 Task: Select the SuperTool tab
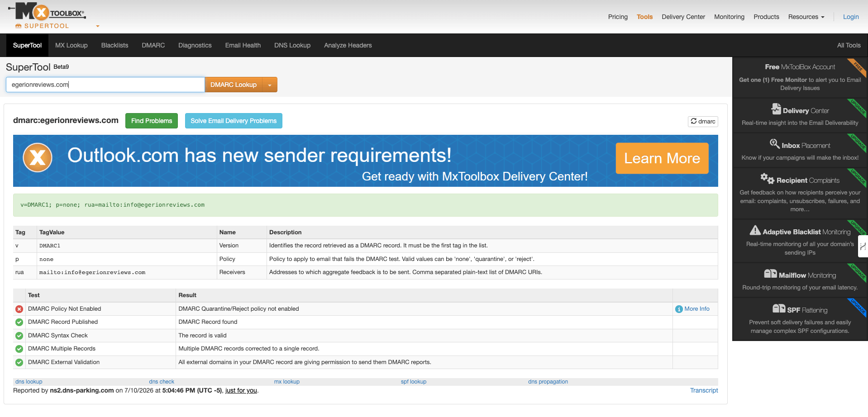(x=27, y=45)
